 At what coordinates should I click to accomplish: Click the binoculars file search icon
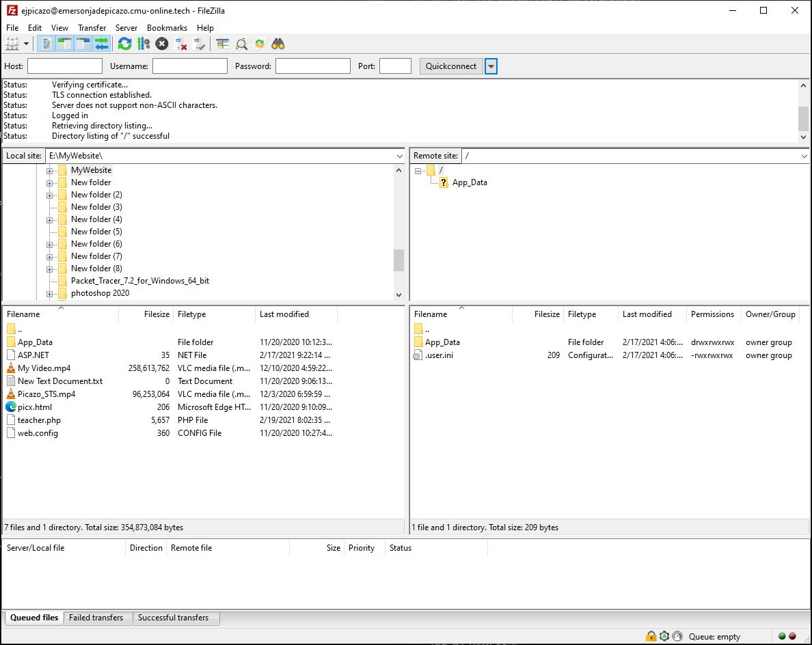[278, 44]
